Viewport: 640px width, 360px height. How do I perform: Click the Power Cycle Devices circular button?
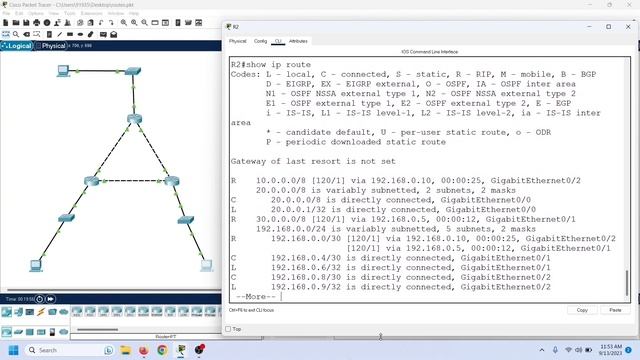click(39, 299)
